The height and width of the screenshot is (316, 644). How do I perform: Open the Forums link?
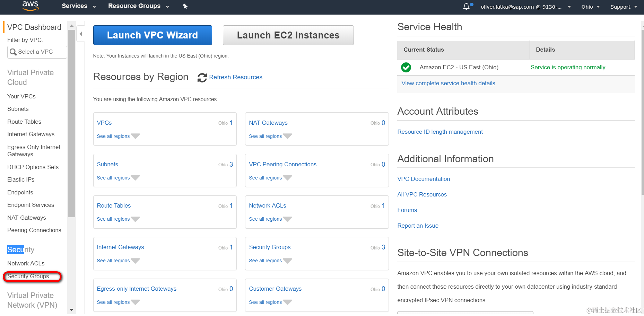pos(407,210)
